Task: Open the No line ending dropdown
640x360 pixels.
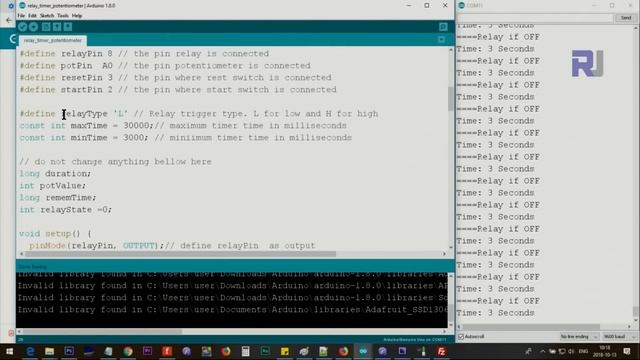Action: pos(578,337)
